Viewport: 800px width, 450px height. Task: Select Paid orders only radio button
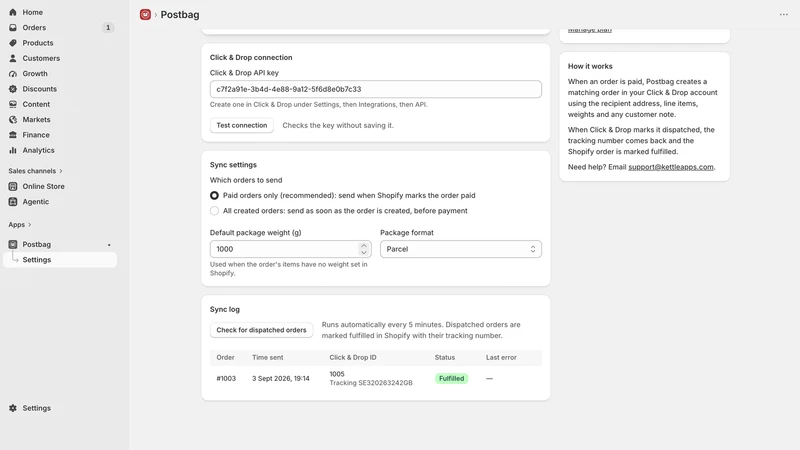(214, 195)
